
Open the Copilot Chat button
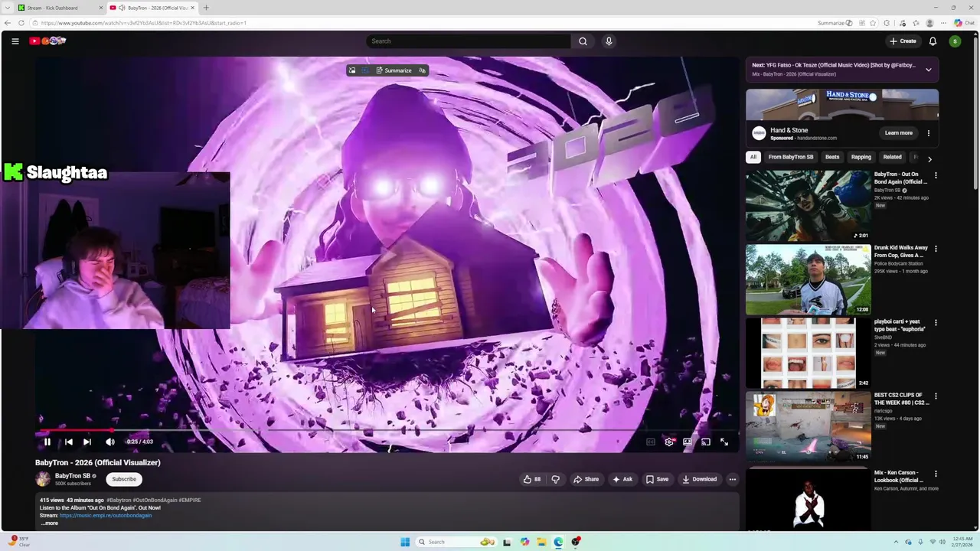point(964,23)
